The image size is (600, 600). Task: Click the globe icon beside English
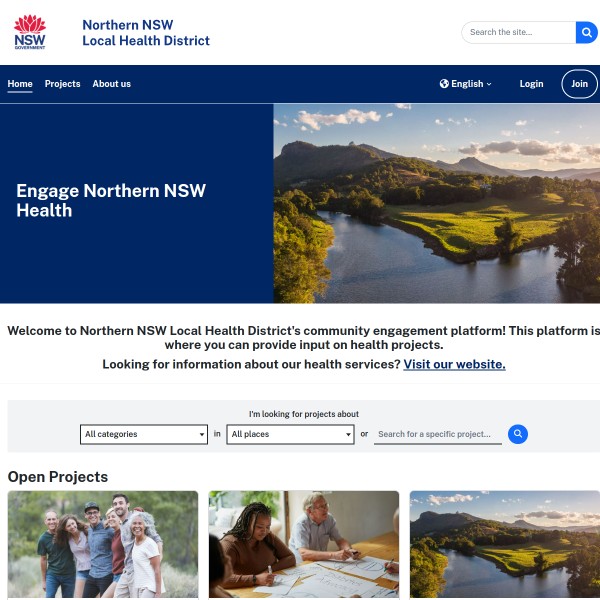[x=444, y=84]
